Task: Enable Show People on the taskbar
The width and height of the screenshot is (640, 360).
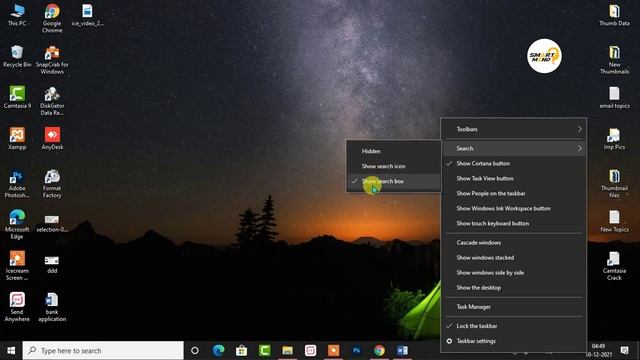Action: tap(514, 193)
